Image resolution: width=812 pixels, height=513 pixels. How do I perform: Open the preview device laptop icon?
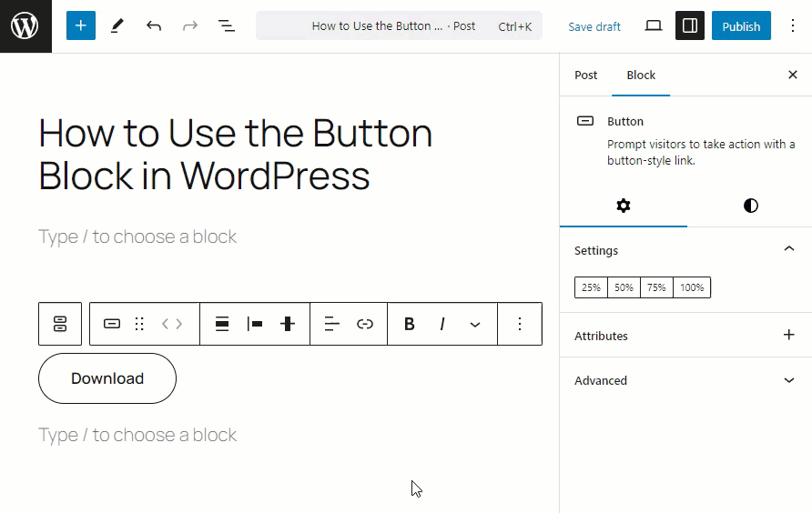click(x=653, y=25)
